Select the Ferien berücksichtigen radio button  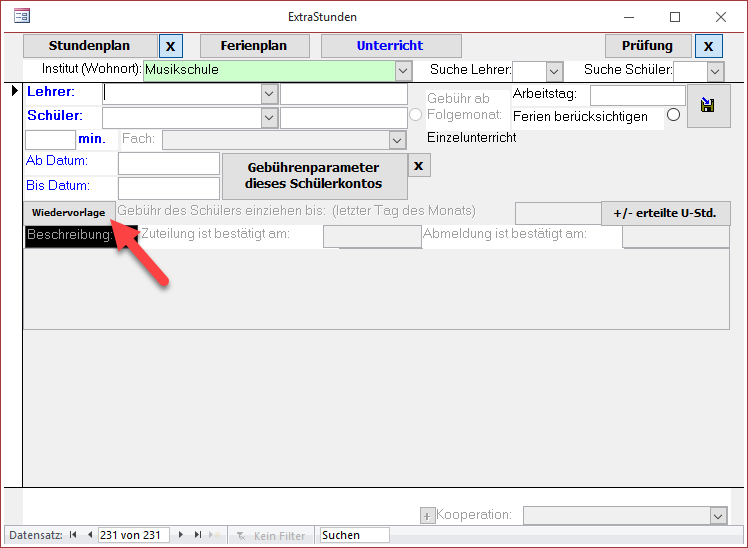[x=673, y=115]
